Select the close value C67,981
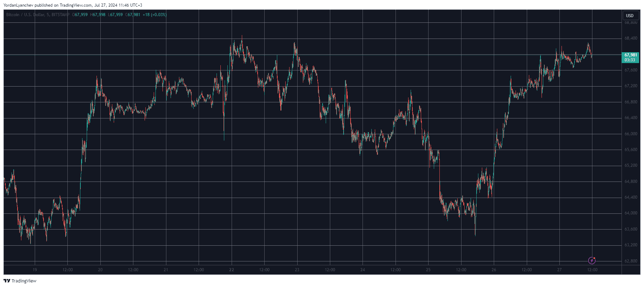Screen dimensions: 644x287 [x=133, y=15]
